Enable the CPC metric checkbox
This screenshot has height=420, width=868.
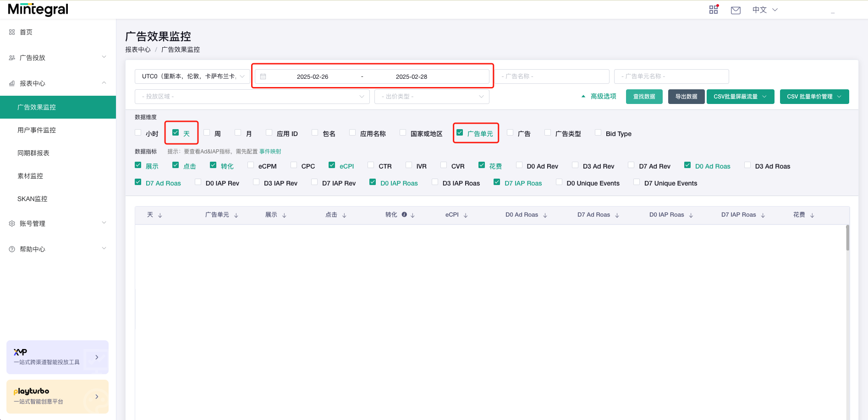click(293, 164)
